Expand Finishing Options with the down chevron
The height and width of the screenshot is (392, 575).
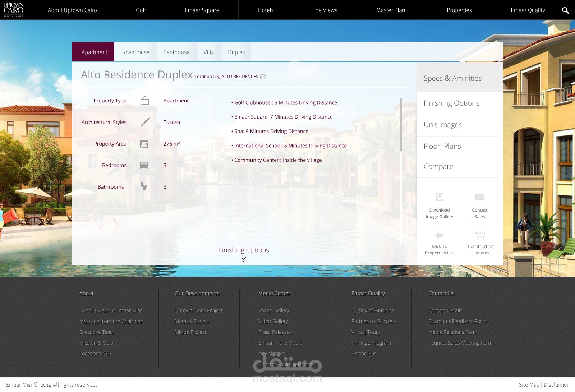click(243, 259)
